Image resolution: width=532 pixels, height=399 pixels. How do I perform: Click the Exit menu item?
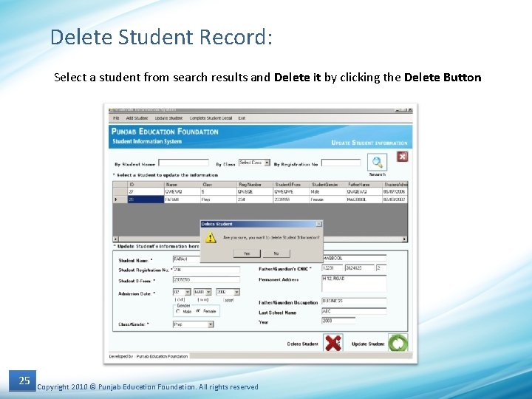click(242, 118)
